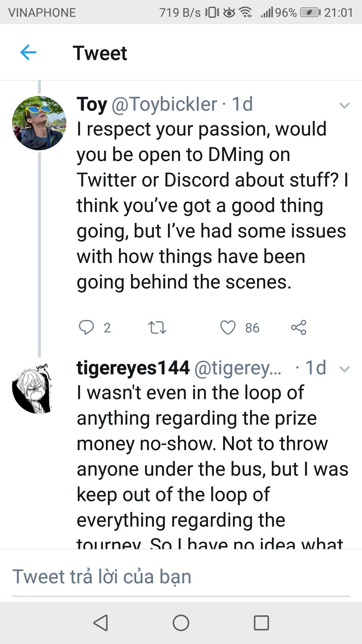Reply to Toy's tweet via comment icon
This screenshot has width=362, height=644.
[x=86, y=327]
